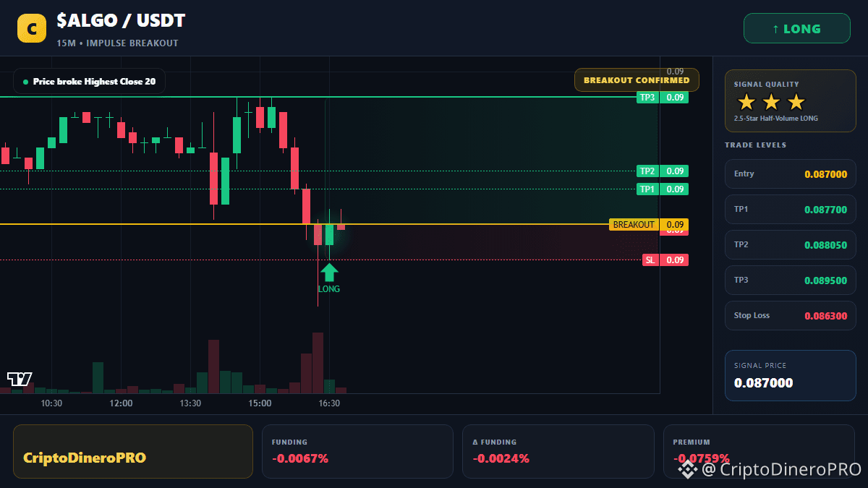The height and width of the screenshot is (488, 868).
Task: Click the Signal Price 0.087000 card
Action: (x=790, y=375)
